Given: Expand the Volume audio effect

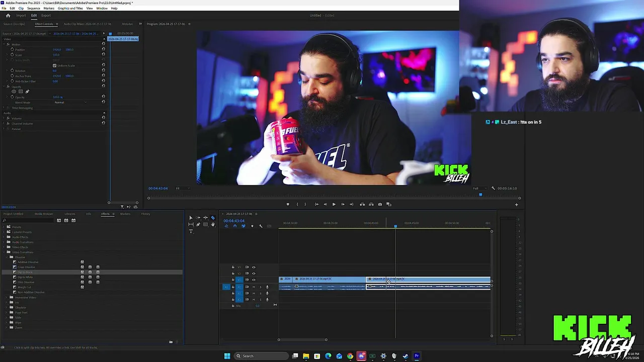Looking at the screenshot, I should [x=4, y=118].
